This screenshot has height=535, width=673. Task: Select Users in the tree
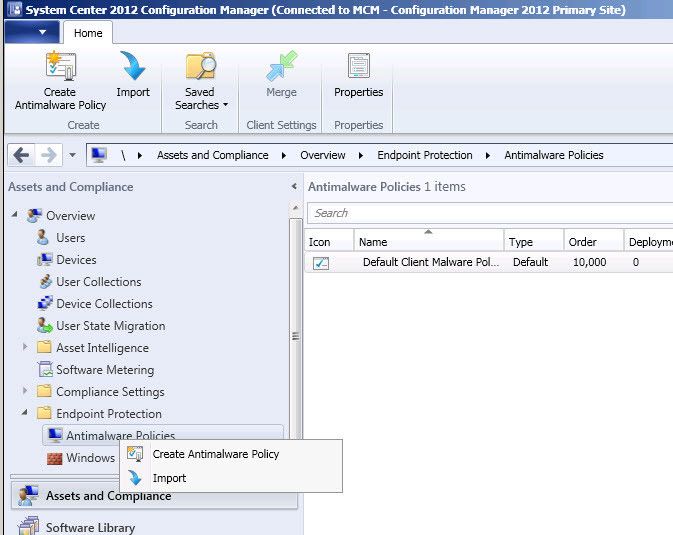[71, 237]
